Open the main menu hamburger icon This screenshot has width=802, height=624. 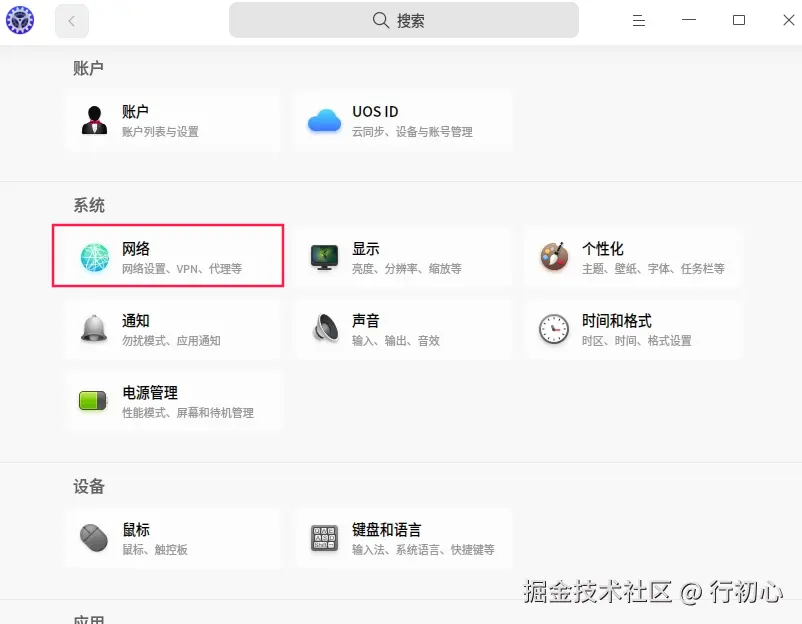638,20
